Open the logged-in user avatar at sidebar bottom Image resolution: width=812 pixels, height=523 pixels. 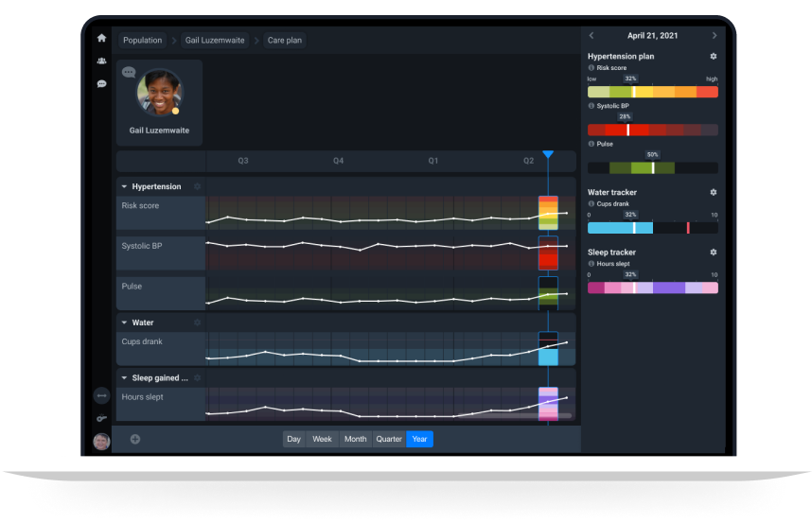tap(101, 442)
